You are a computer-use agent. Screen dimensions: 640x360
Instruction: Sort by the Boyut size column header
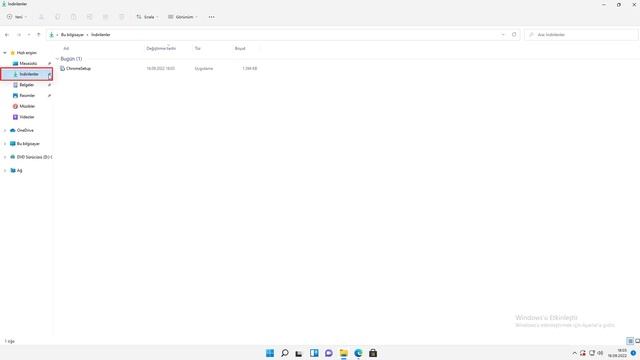pos(240,49)
